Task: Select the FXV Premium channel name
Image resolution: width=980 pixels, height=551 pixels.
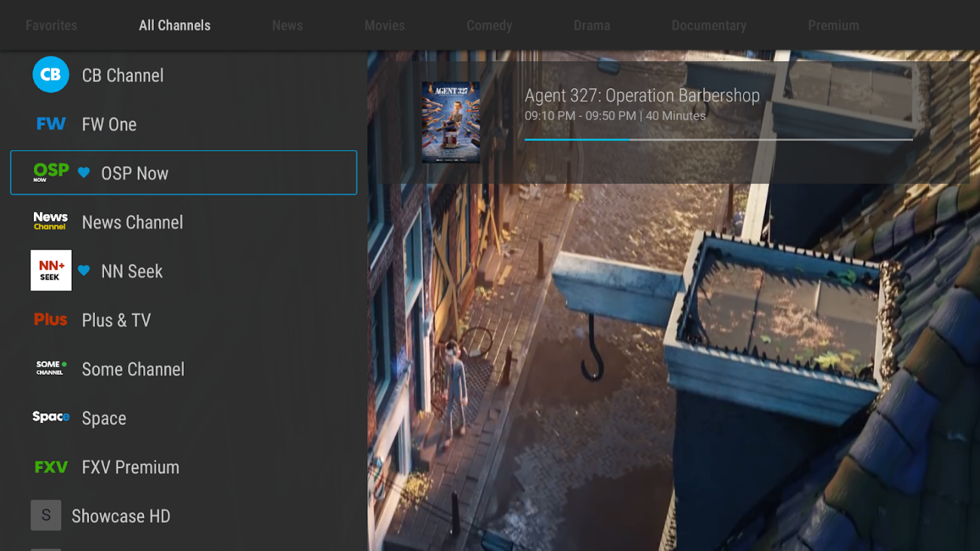Action: pos(131,467)
